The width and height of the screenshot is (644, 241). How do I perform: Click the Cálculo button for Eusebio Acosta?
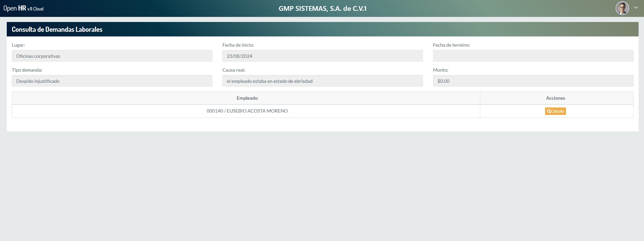[x=555, y=111]
